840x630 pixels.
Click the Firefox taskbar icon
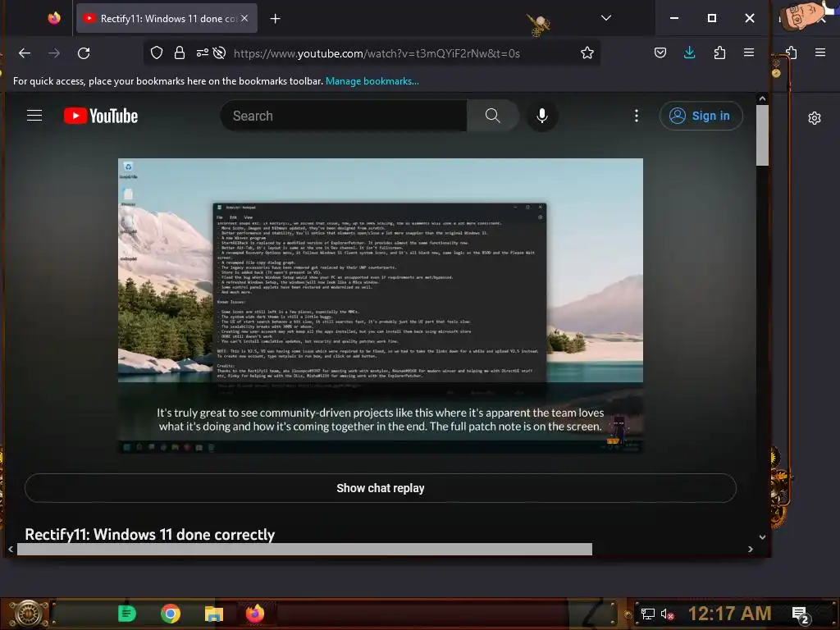coord(255,614)
